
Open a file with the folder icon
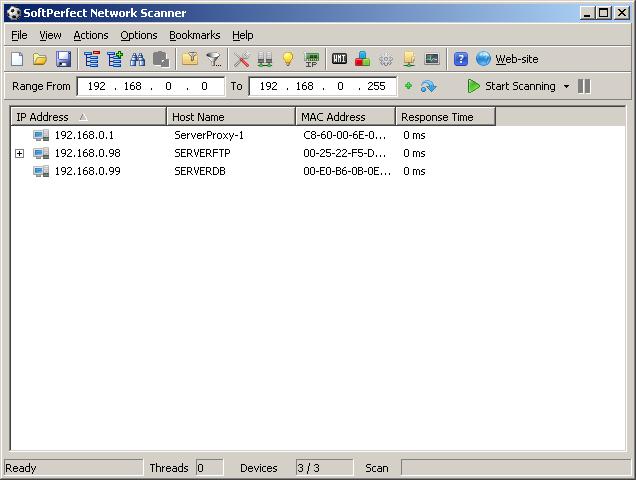(40, 59)
